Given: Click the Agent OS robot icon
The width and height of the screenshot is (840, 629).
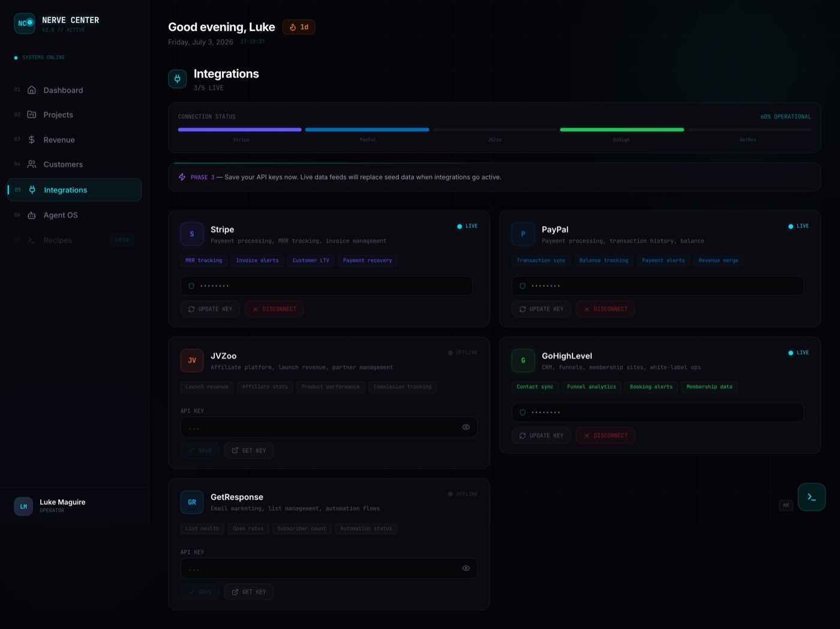Looking at the screenshot, I should 32,215.
